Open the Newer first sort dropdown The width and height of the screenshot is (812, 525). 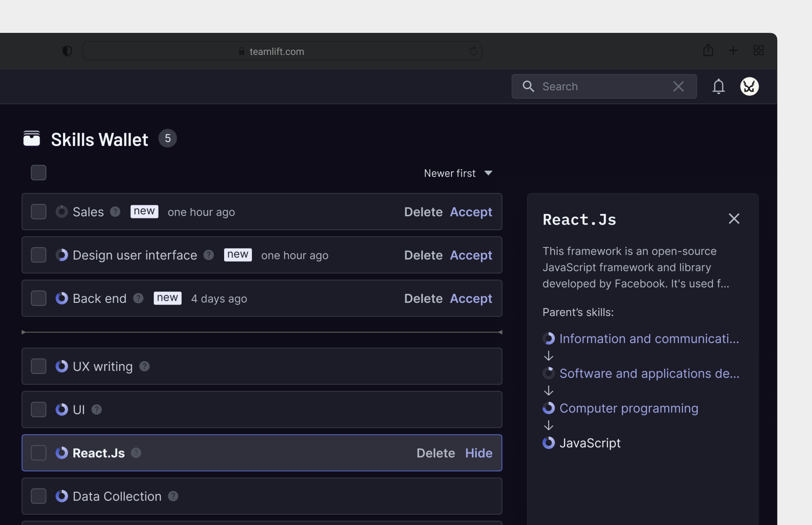(x=458, y=173)
